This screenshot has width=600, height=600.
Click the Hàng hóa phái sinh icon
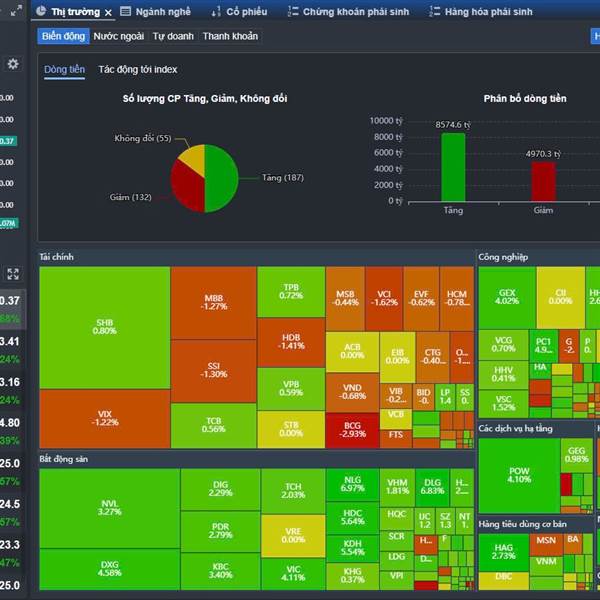pyautogui.click(x=435, y=11)
